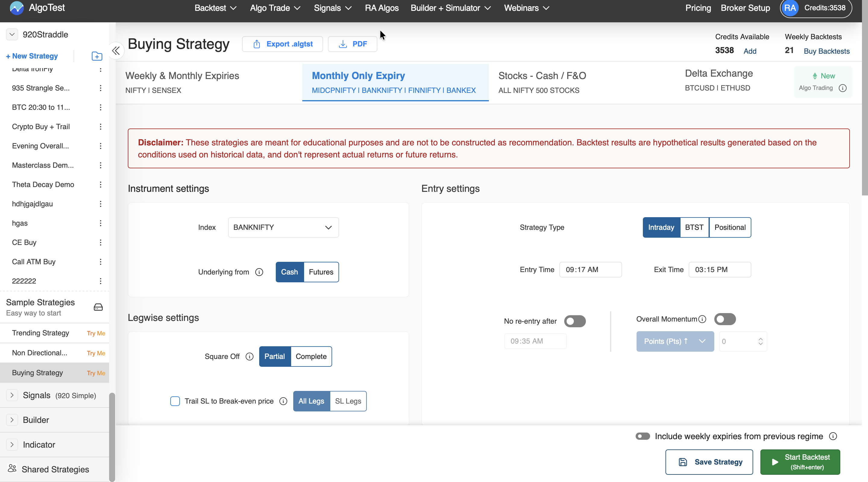The width and height of the screenshot is (868, 482).
Task: Click the Square Off info icon
Action: (x=249, y=357)
